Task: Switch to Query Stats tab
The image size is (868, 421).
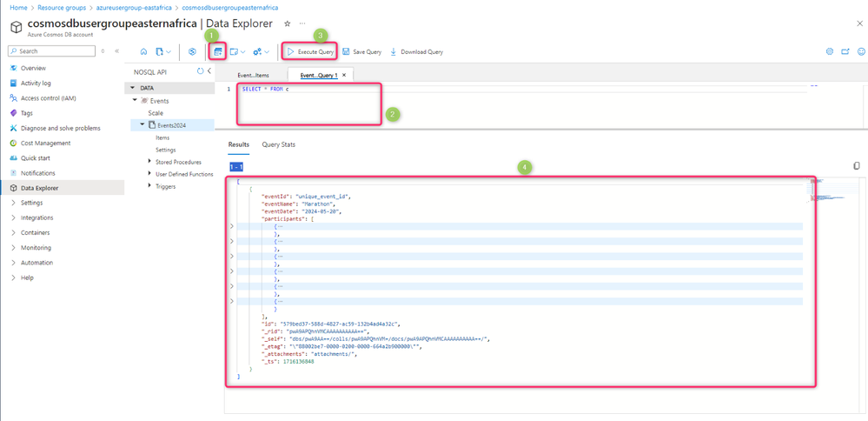Action: click(x=278, y=144)
